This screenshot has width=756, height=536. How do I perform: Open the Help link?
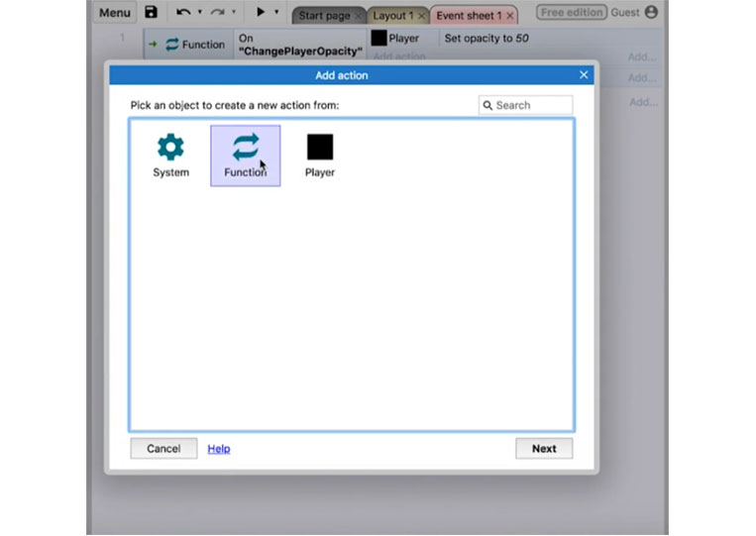coord(218,449)
